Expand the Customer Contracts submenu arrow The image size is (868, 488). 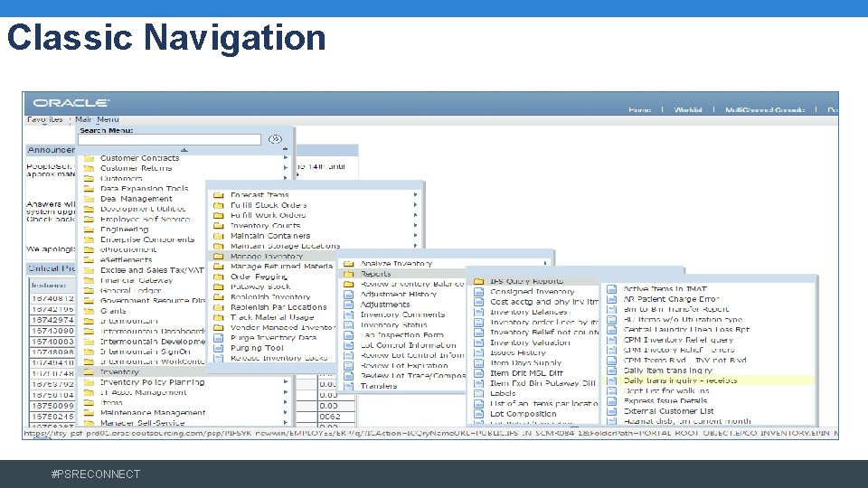tap(286, 158)
